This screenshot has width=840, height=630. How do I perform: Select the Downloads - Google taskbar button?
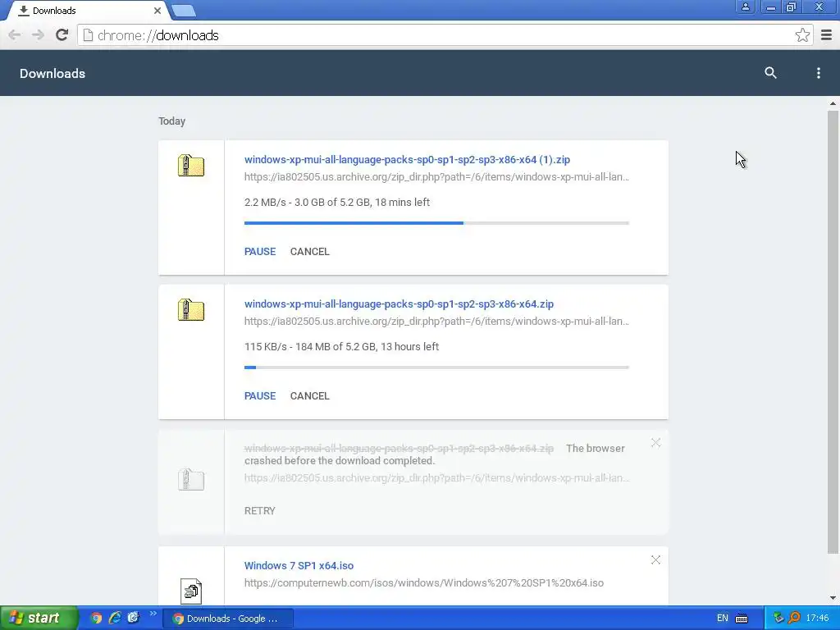pos(227,619)
